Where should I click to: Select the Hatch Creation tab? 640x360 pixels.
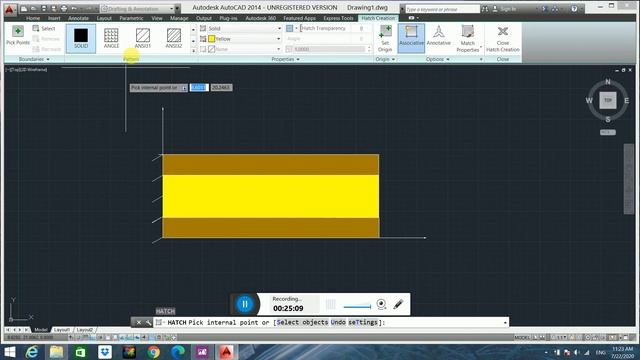click(378, 18)
